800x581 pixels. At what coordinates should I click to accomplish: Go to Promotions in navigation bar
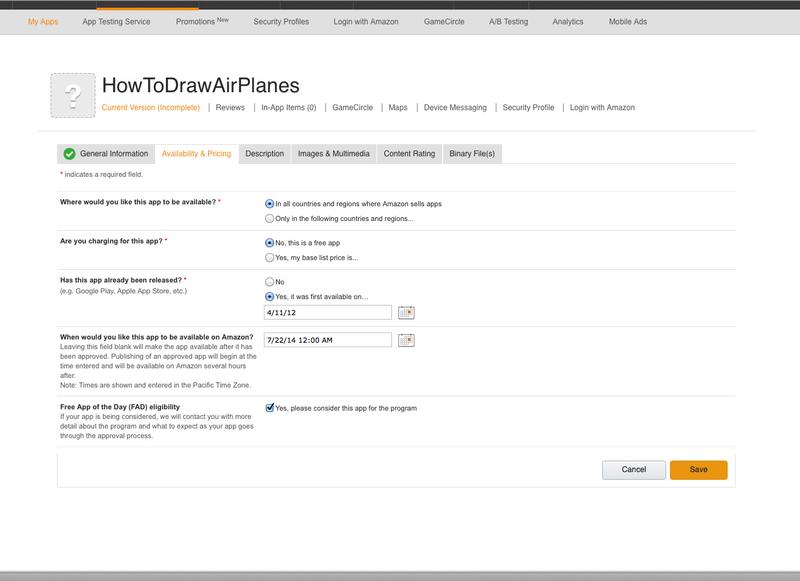point(202,21)
